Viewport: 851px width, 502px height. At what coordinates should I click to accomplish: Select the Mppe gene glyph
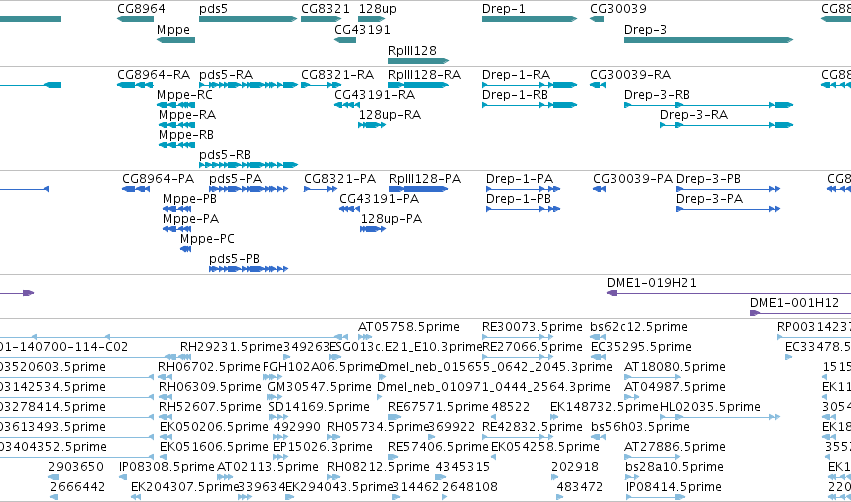176,40
